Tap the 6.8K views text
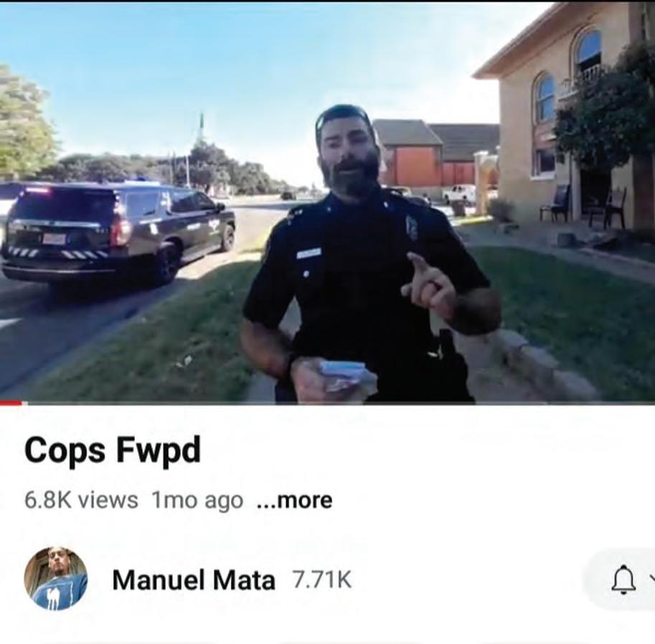The height and width of the screenshot is (644, 655). coord(81,500)
